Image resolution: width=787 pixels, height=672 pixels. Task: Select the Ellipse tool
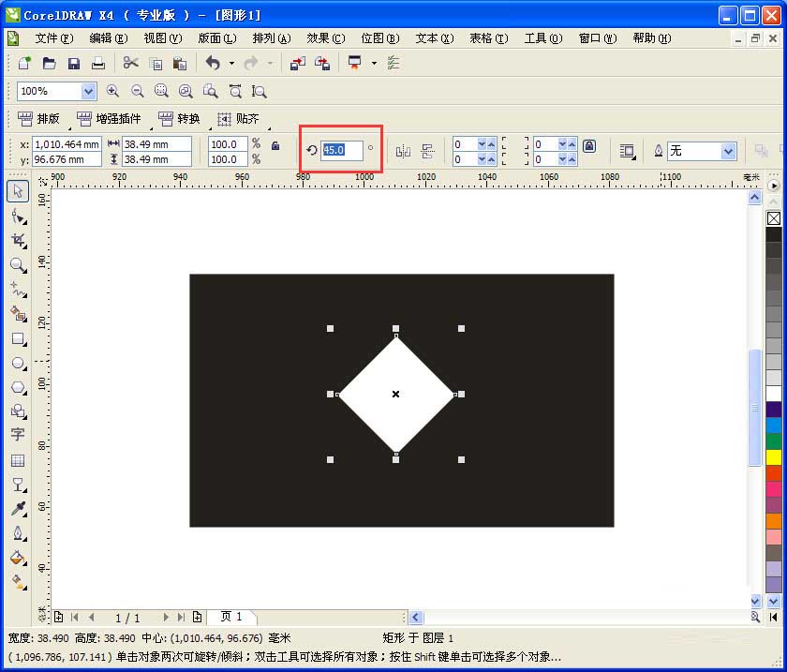[x=17, y=364]
